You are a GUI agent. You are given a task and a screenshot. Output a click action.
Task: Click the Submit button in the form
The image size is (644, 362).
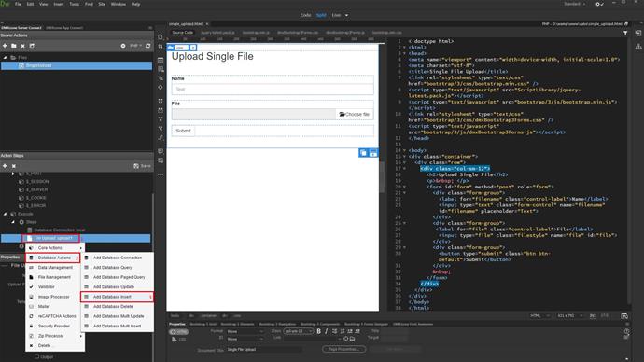[x=183, y=131]
